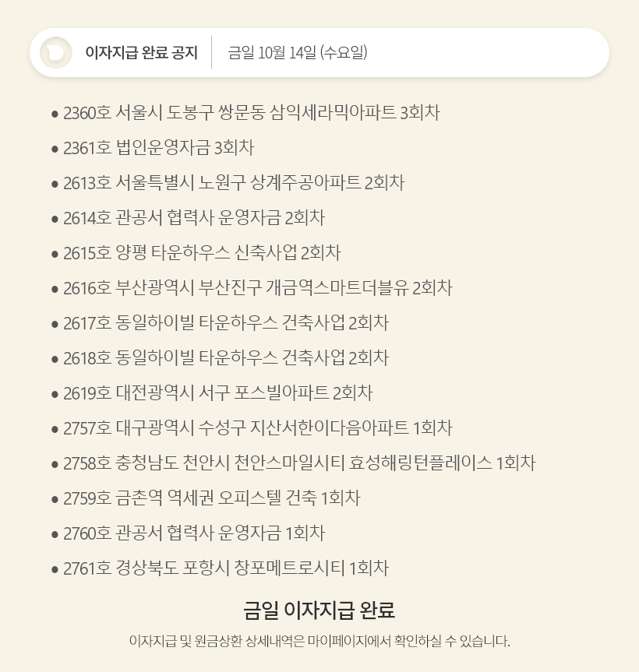Select 2361호 법인운영자금 3회차 item
Screen dimensions: 639x672
tap(158, 148)
